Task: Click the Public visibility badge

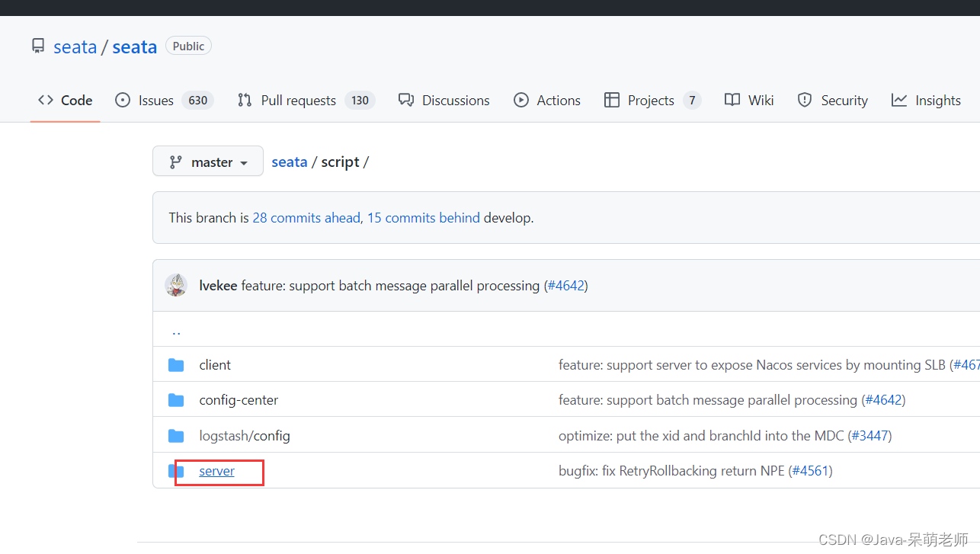Action: coord(188,46)
